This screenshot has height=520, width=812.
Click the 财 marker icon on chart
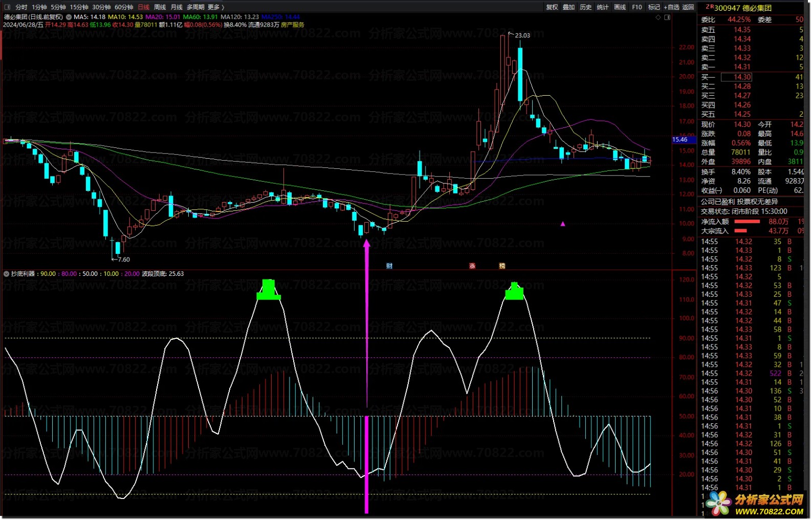pos(389,266)
